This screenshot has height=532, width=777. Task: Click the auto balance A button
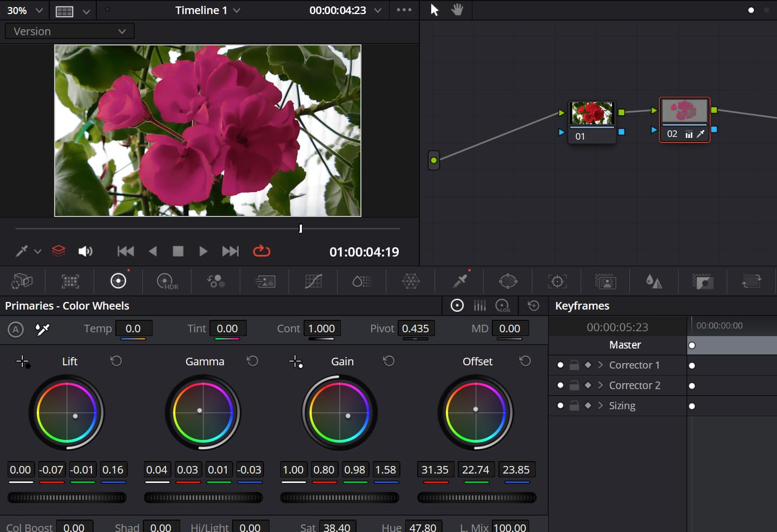point(15,330)
